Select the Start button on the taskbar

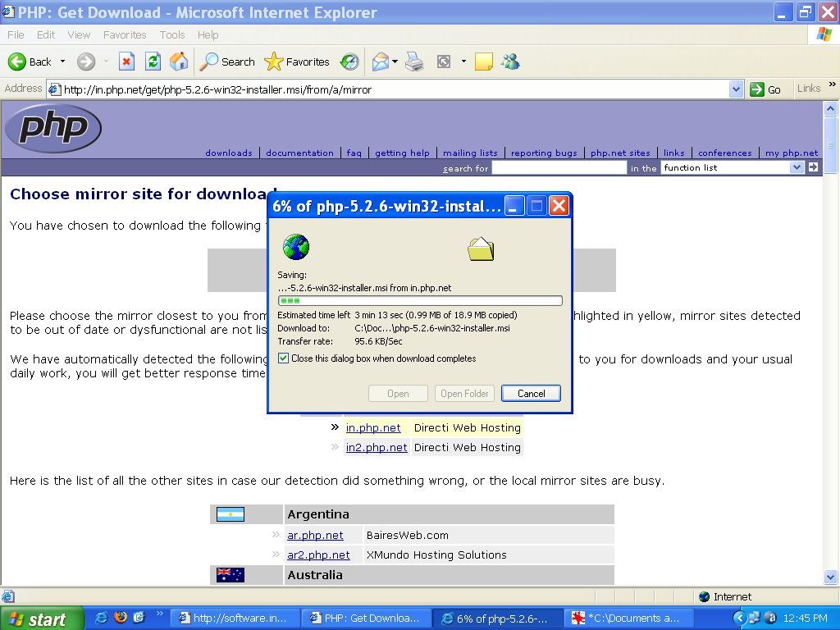[x=41, y=618]
